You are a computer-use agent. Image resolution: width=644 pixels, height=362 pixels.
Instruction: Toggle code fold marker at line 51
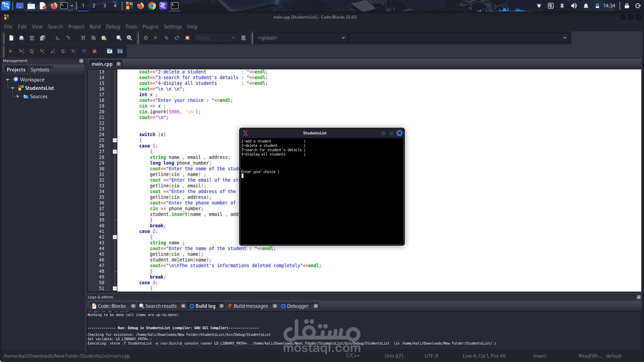(x=115, y=288)
